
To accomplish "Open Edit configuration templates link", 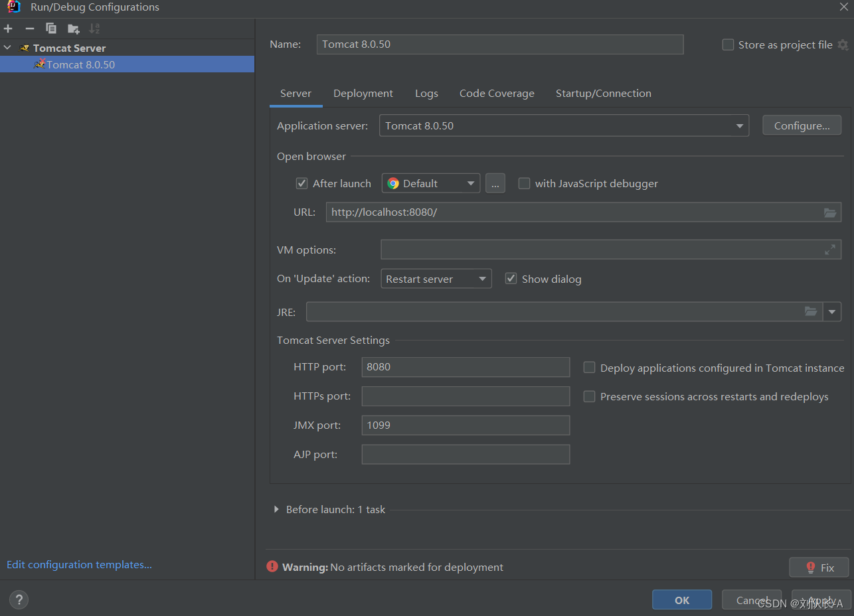I will (79, 564).
